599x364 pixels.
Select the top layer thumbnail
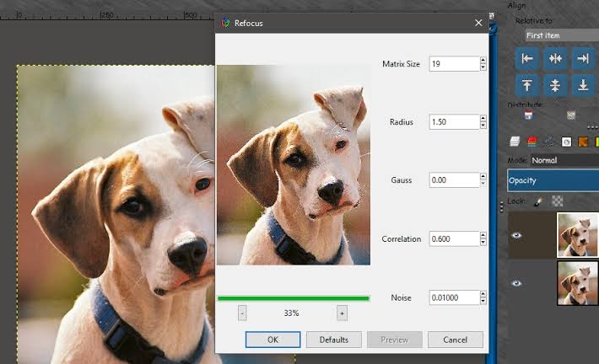coord(578,234)
